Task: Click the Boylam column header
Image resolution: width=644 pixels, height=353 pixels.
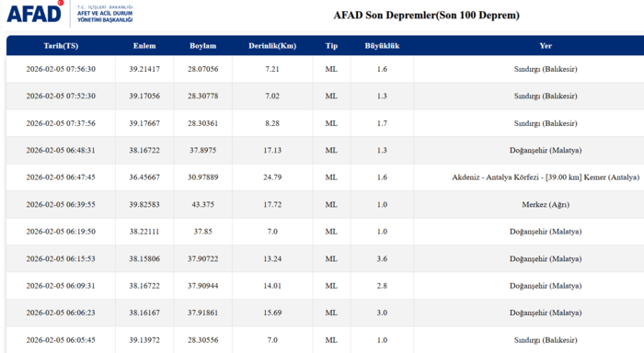Action: [x=203, y=46]
